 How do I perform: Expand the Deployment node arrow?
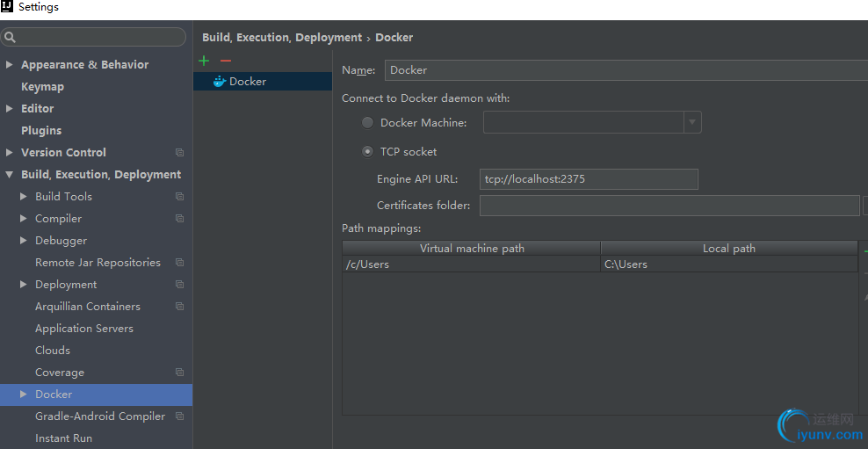(x=23, y=285)
